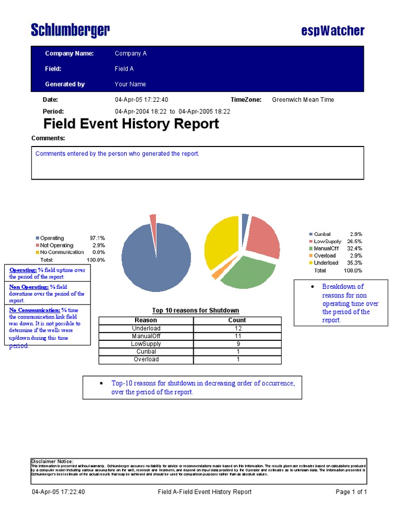The image size is (399, 532).
Task: Click the 'Top-10 reasons for shutdown' annotation text
Action: pyautogui.click(x=203, y=388)
